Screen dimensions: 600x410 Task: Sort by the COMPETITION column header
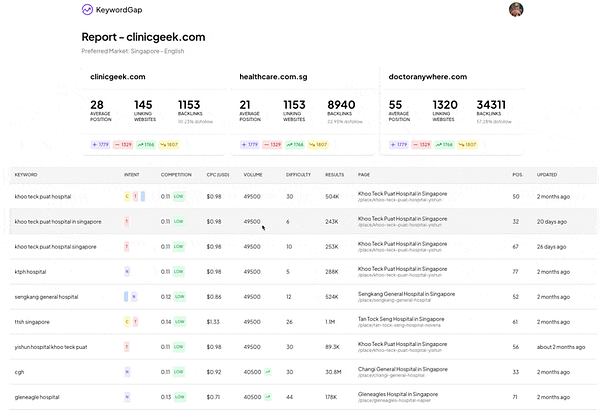176,175
